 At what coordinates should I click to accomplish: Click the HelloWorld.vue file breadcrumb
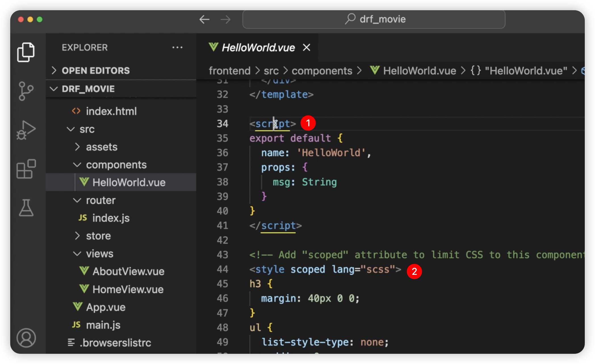413,71
